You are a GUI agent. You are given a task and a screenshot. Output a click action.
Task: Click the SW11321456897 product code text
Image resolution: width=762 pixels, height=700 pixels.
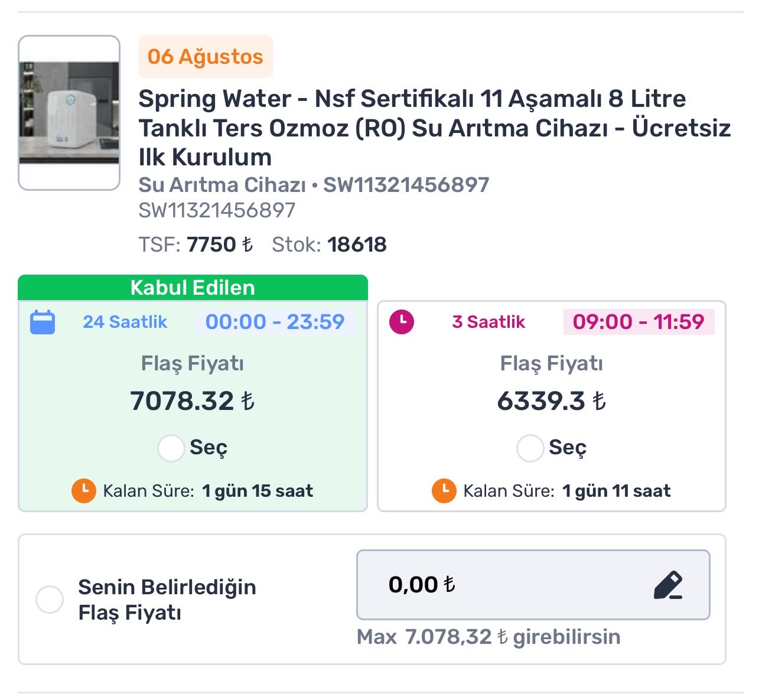(217, 210)
